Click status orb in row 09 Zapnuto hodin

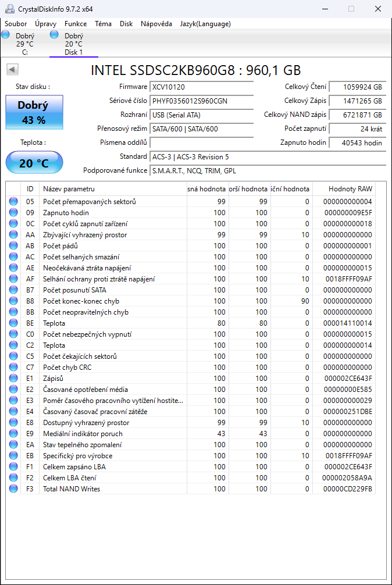pyautogui.click(x=13, y=213)
